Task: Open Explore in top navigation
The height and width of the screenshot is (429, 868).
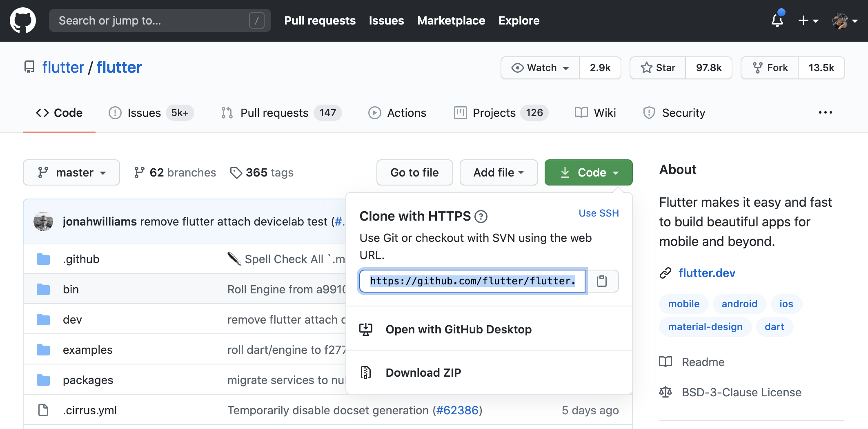Action: click(519, 20)
